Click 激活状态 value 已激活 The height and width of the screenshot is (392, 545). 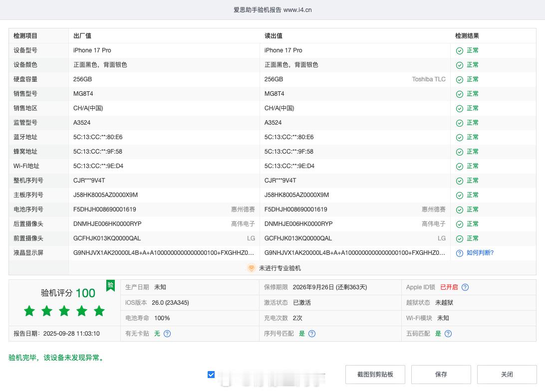pos(302,303)
